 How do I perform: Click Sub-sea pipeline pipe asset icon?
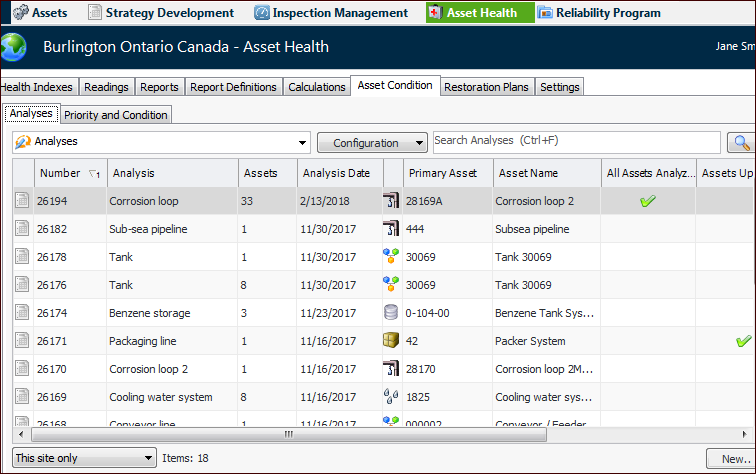[x=391, y=229]
